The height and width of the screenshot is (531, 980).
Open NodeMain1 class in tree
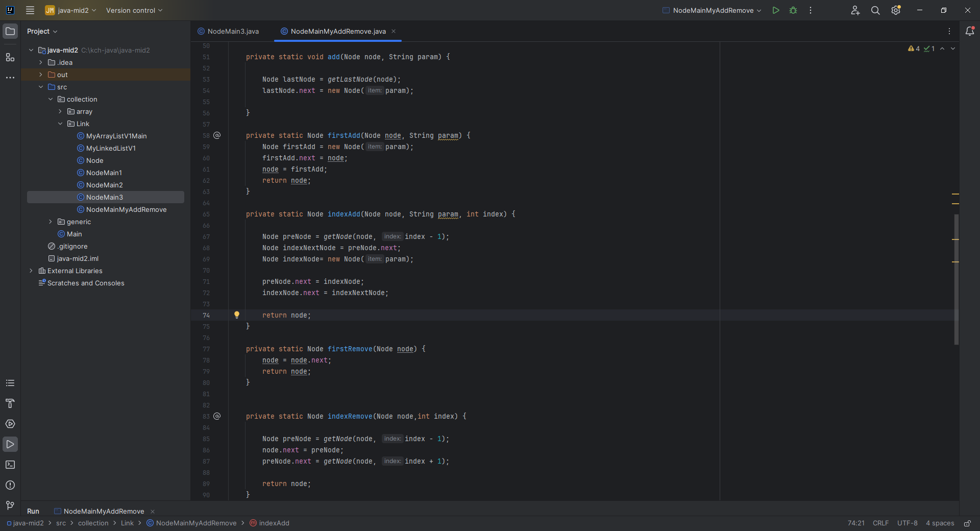104,173
